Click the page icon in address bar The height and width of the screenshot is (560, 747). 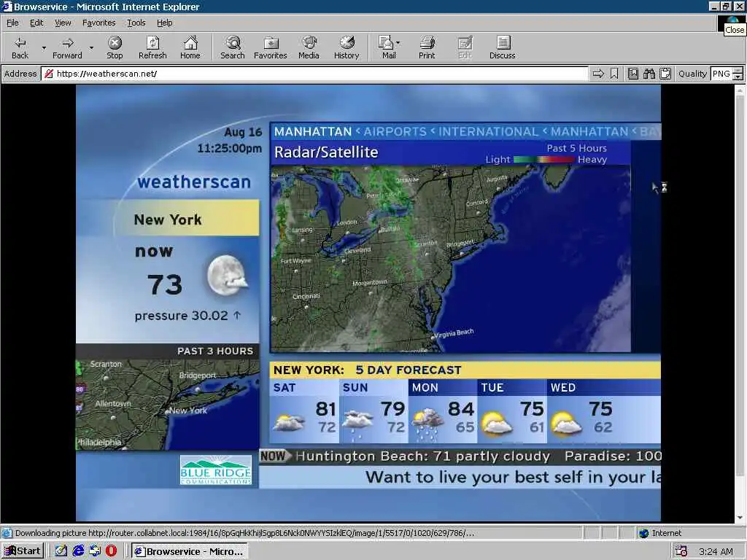coord(48,74)
